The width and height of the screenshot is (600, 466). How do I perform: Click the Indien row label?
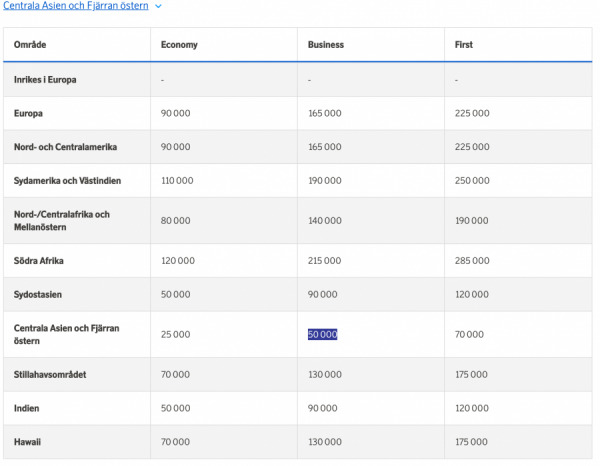(x=27, y=409)
